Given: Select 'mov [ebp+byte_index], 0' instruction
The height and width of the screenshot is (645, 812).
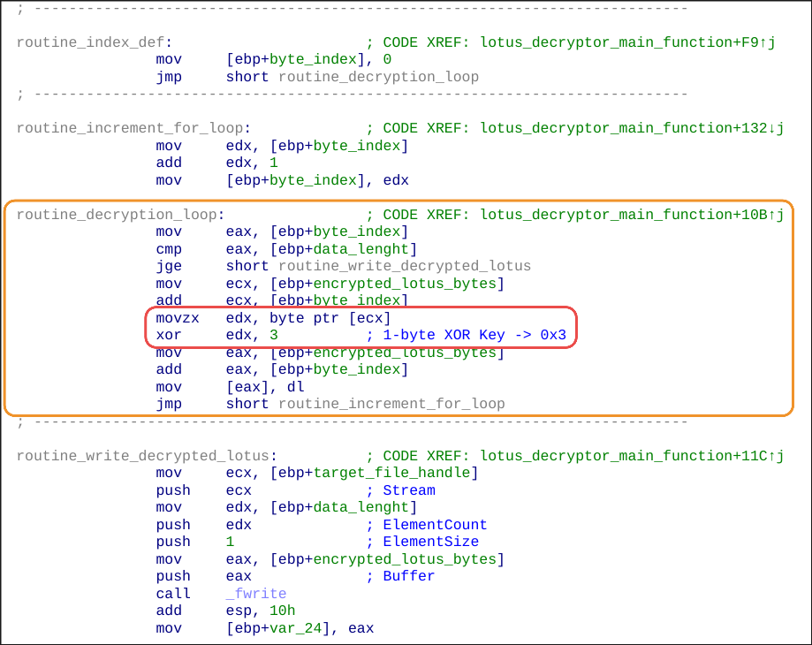Looking at the screenshot, I should point(273,59).
